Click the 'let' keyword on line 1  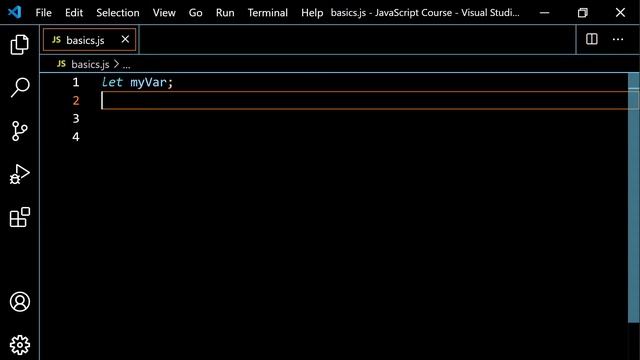112,82
